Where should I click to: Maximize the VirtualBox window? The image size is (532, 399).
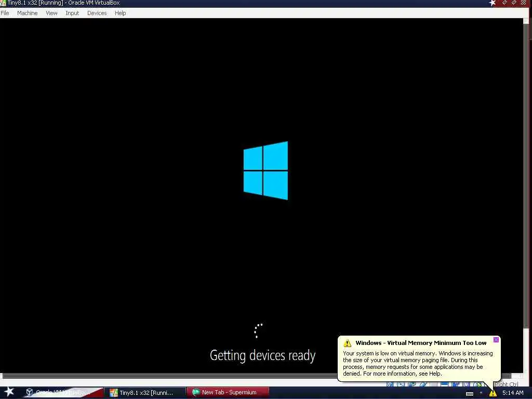coord(514,3)
